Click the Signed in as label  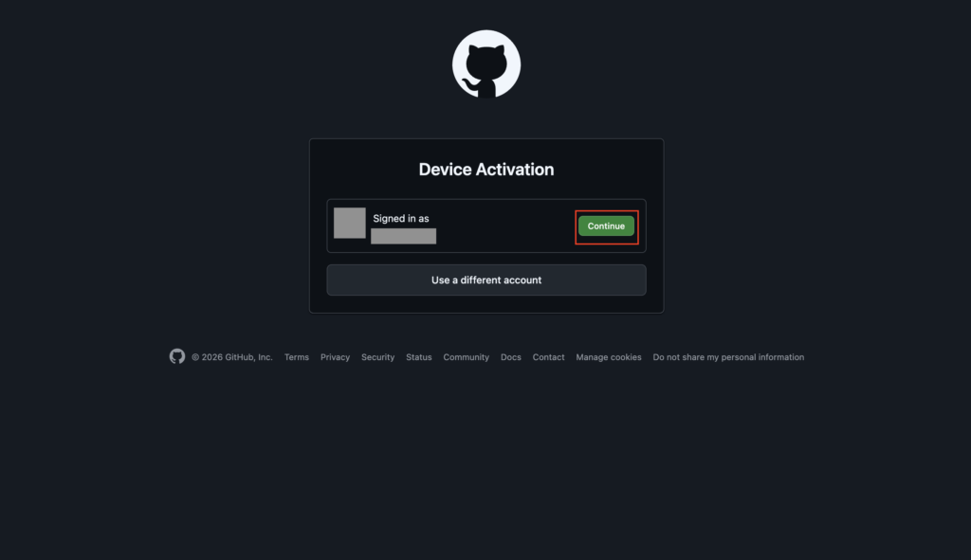click(x=400, y=219)
